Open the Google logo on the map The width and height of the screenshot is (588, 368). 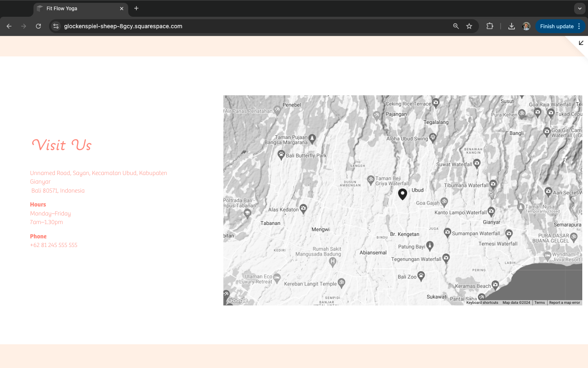point(237,301)
